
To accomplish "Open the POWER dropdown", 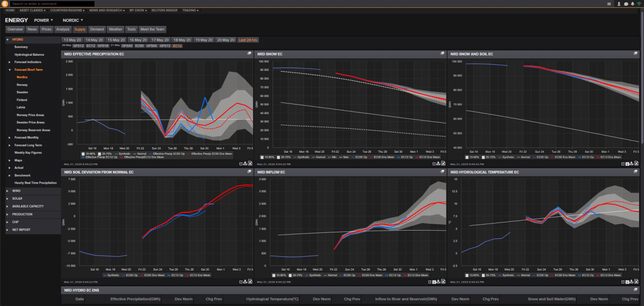I will 43,20.
